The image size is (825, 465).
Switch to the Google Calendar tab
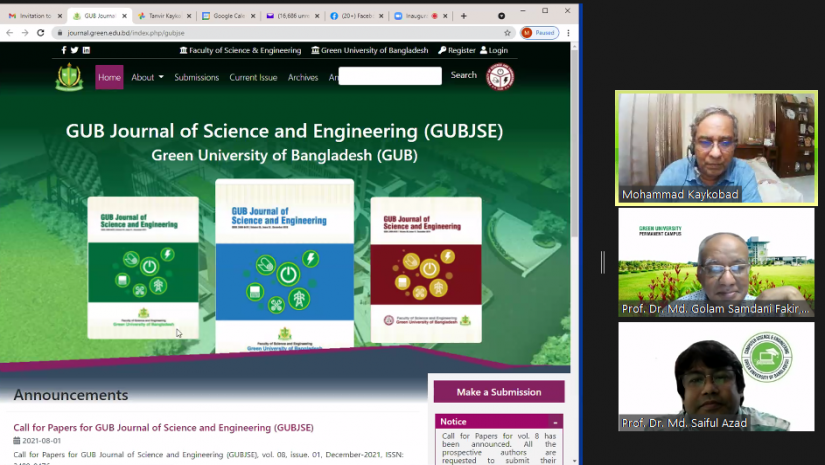[x=230, y=16]
